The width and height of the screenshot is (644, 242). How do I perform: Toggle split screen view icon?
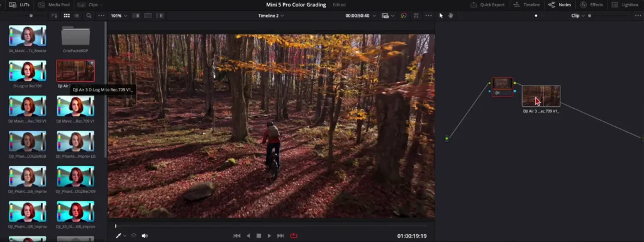(x=148, y=16)
